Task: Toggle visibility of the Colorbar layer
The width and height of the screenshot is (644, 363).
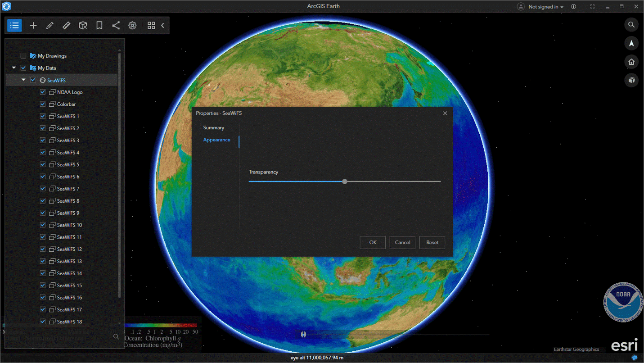Action: (42, 104)
